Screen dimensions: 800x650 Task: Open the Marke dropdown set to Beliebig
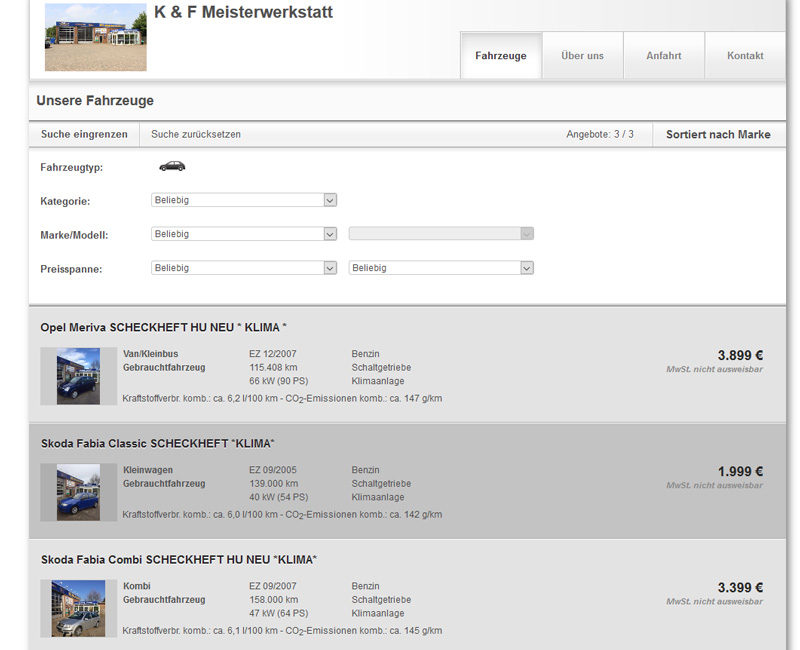click(x=244, y=234)
